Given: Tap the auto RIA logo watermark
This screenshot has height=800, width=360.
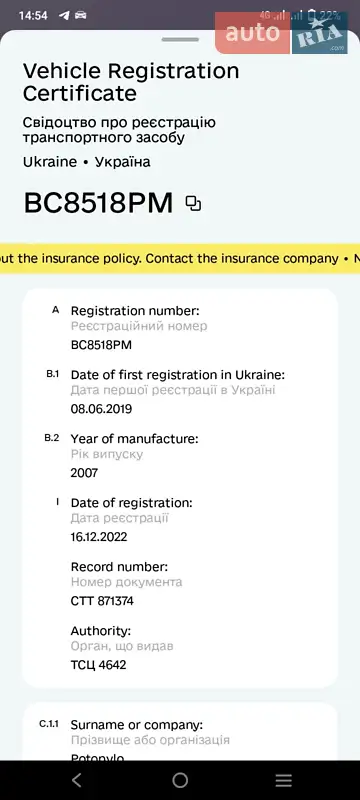Looking at the screenshot, I should point(281,33).
